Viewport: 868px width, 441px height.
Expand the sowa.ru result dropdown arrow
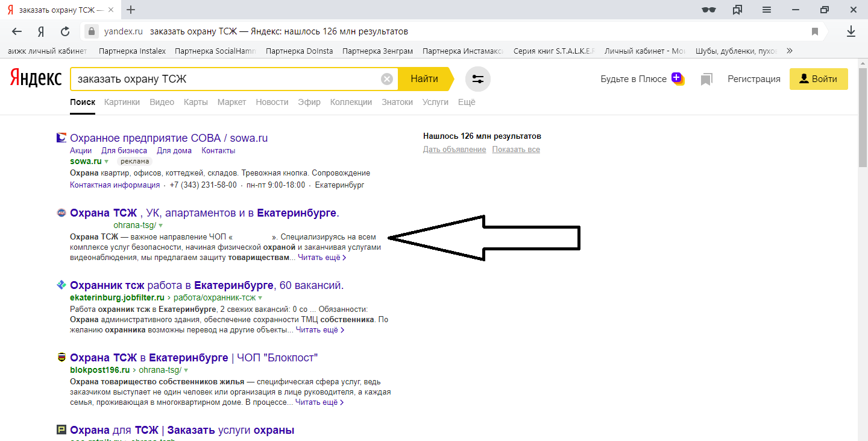coord(106,162)
